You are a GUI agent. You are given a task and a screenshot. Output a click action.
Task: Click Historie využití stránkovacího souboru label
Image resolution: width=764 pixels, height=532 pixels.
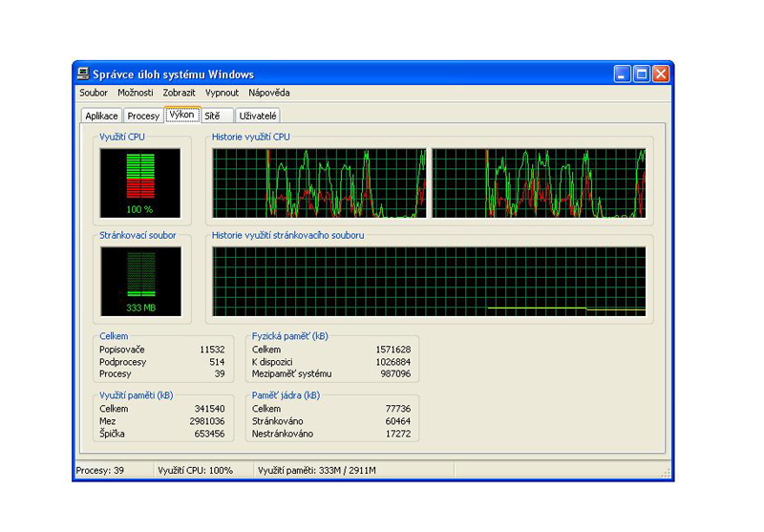pyautogui.click(x=287, y=235)
